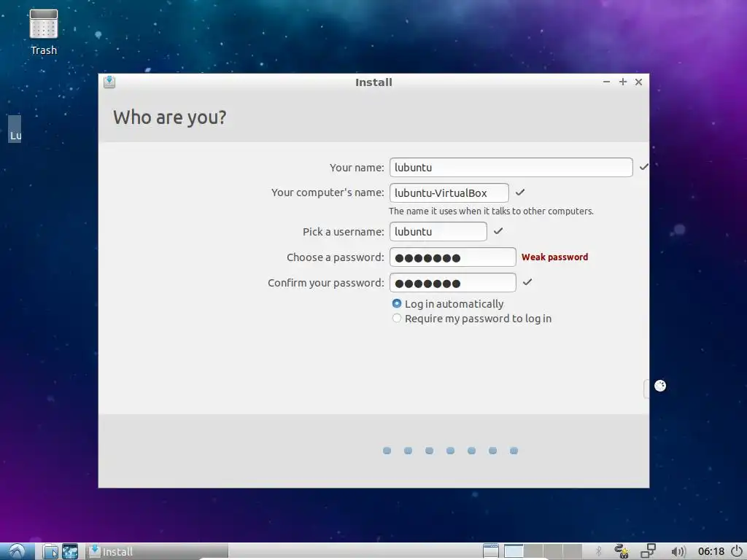Click the Confirm your password field
The width and height of the screenshot is (747, 560).
coord(452,282)
